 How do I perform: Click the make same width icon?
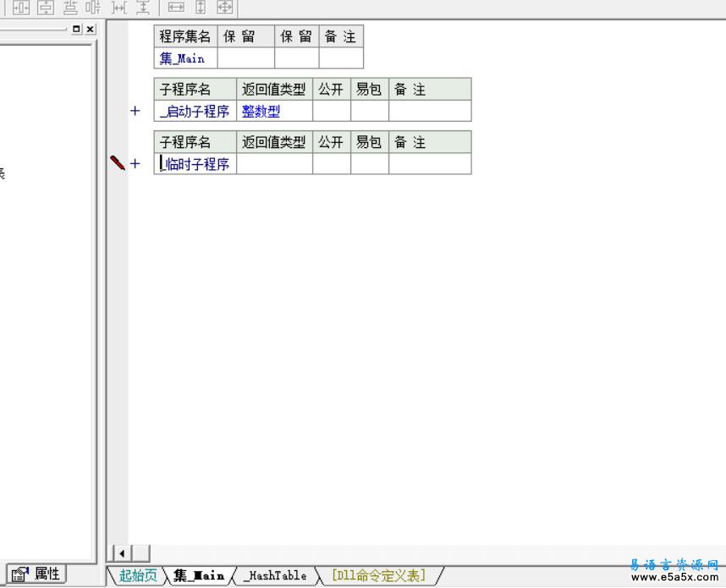click(x=176, y=7)
